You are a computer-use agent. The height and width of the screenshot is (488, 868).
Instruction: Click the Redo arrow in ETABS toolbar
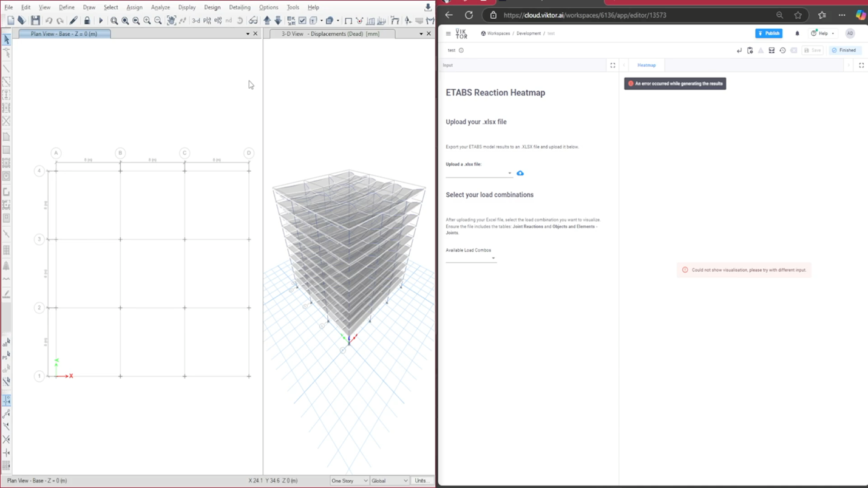tap(60, 21)
